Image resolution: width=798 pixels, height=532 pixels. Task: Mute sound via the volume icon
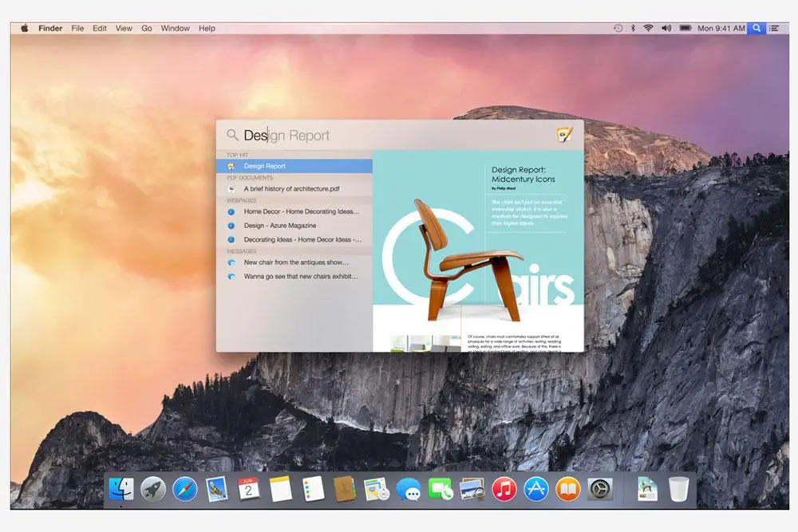(666, 28)
